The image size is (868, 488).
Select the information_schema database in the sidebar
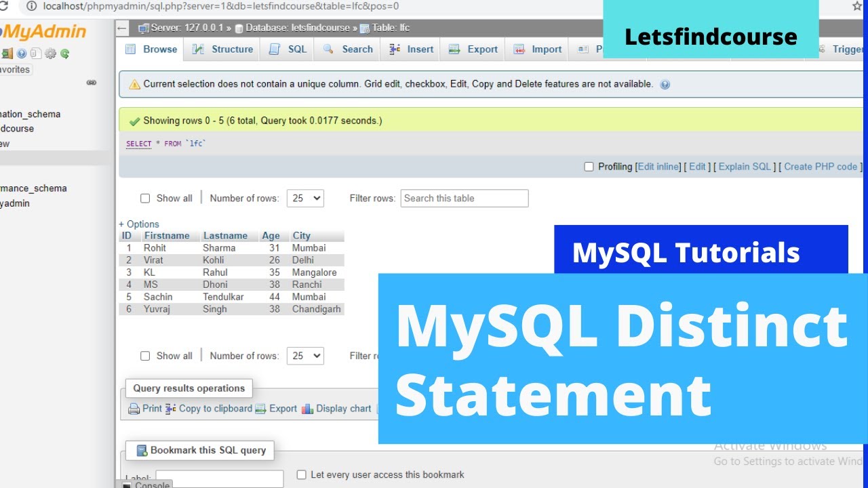tap(31, 115)
